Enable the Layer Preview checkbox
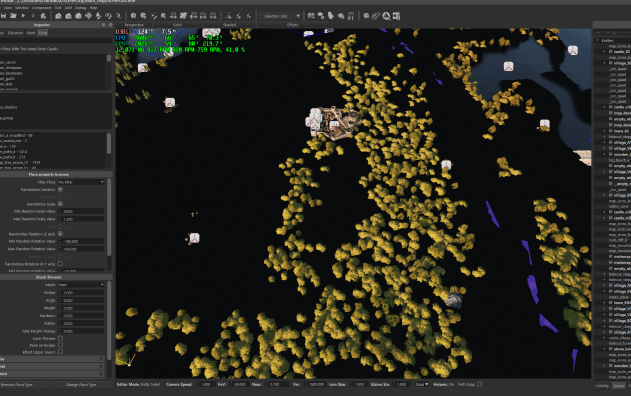Viewport: 631px width, 396px height. (60, 338)
